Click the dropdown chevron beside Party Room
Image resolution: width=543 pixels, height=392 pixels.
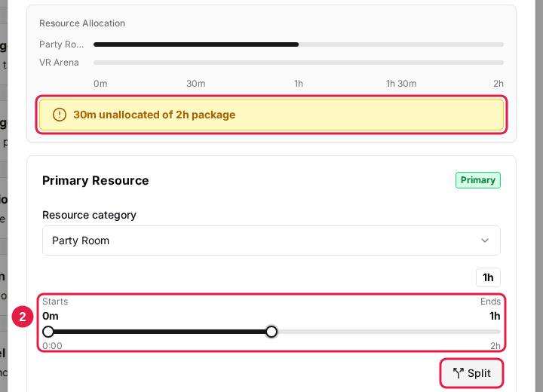click(x=485, y=240)
